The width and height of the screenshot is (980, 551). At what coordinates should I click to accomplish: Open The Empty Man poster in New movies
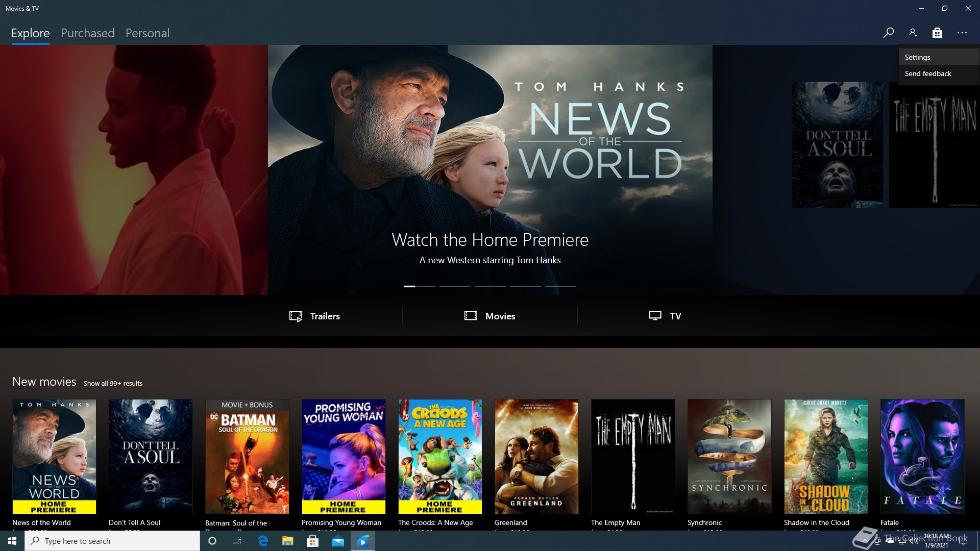[x=633, y=456]
